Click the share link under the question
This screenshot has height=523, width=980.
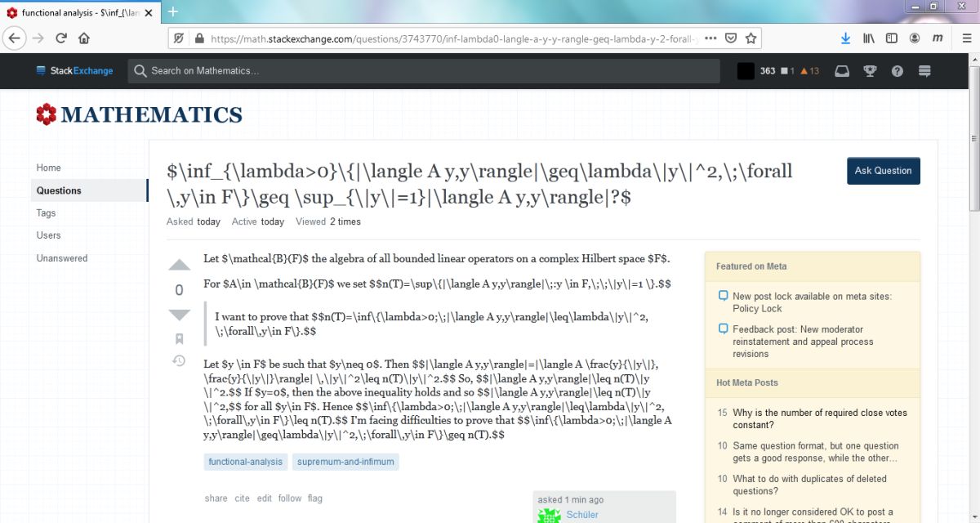(216, 498)
